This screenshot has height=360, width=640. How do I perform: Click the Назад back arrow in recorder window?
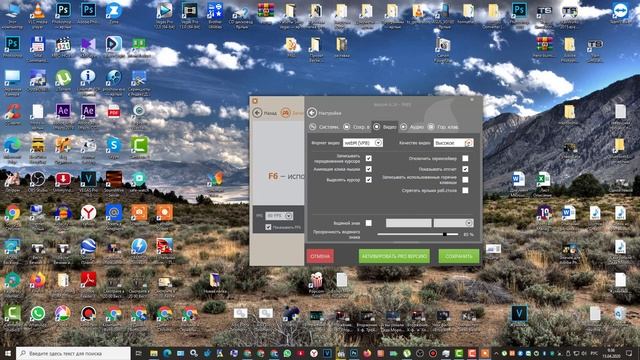coord(257,113)
